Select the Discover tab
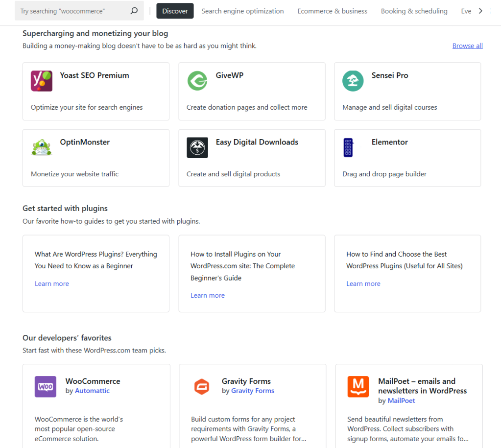The width and height of the screenshot is (501, 448). (x=175, y=11)
